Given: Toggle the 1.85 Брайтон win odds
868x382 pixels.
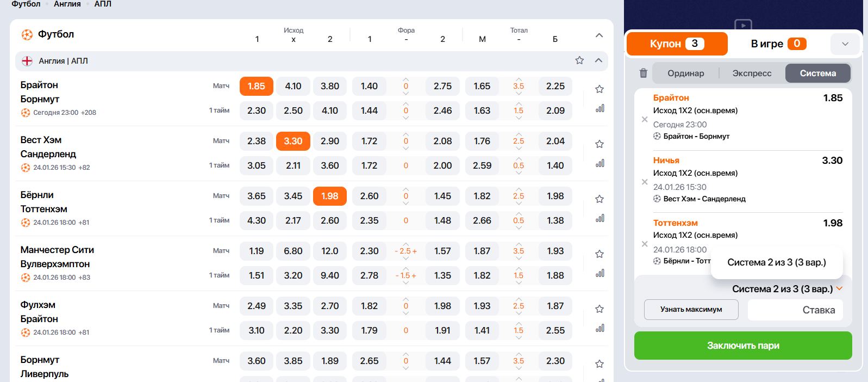Looking at the screenshot, I should [257, 86].
